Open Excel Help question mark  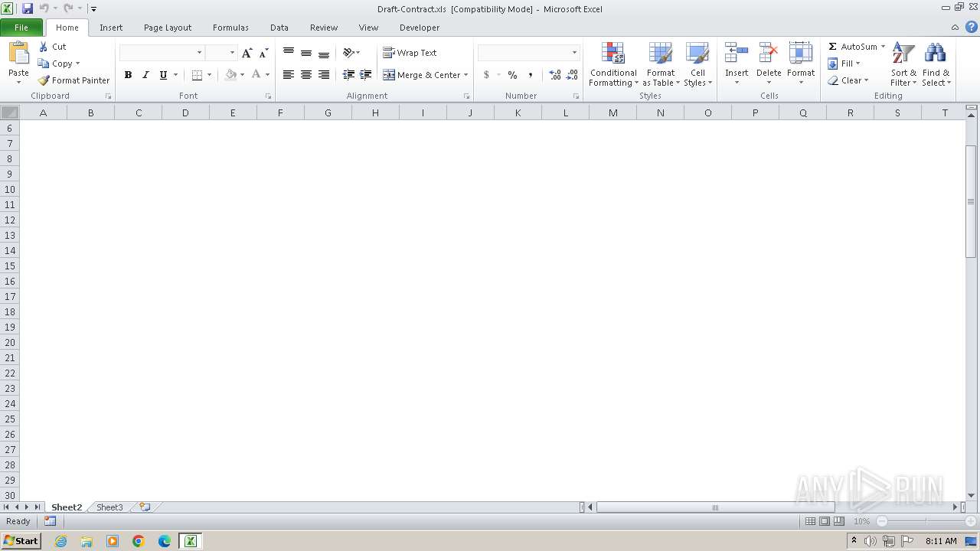coord(971,28)
